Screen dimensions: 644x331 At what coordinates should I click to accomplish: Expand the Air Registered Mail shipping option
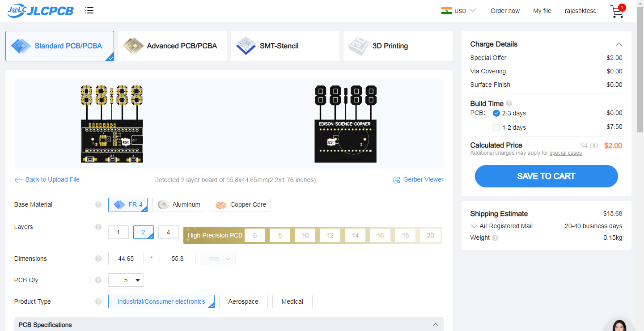[475, 226]
